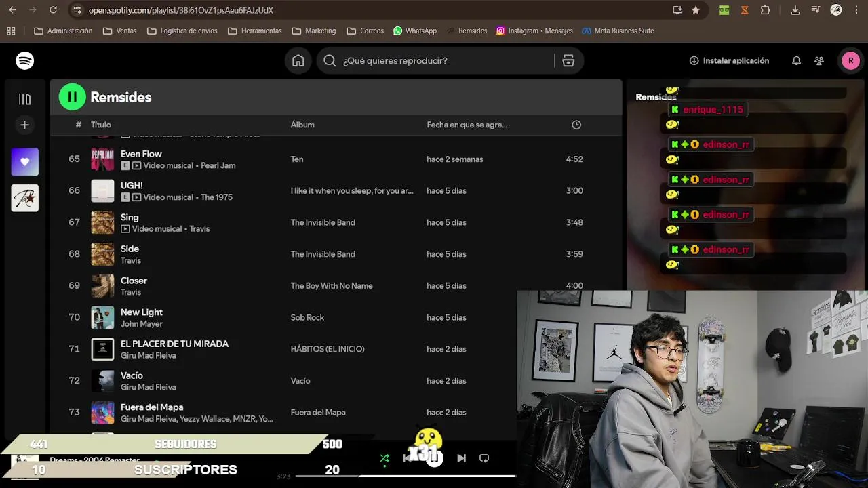This screenshot has height=488, width=868.
Task: Select the Even Flow track title
Action: (x=141, y=154)
